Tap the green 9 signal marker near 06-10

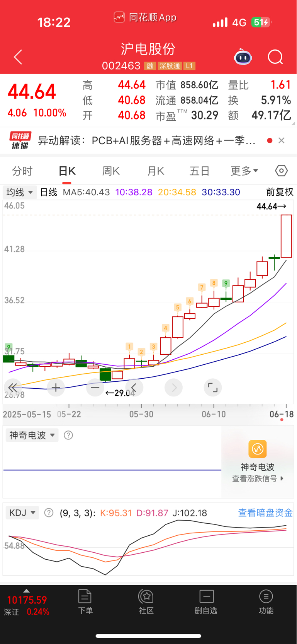[226, 284]
